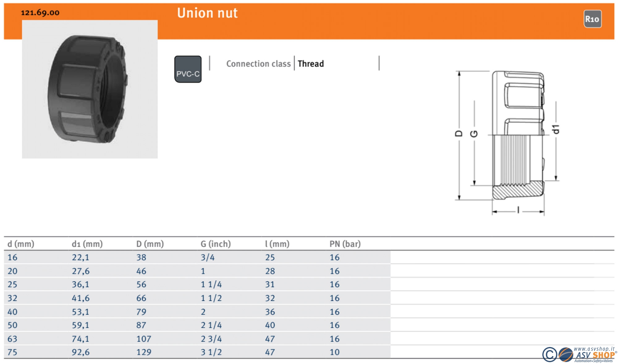Select D value 107
This screenshot has width=618, height=364.
click(x=144, y=339)
